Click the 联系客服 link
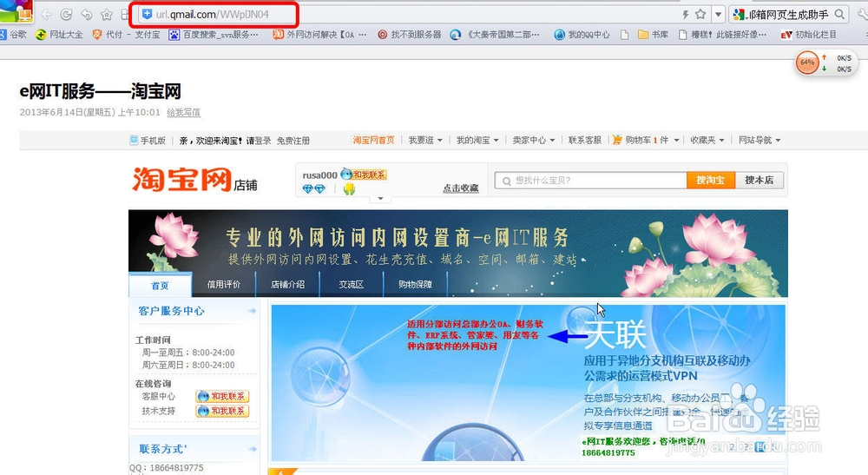This screenshot has width=868, height=475. [584, 140]
